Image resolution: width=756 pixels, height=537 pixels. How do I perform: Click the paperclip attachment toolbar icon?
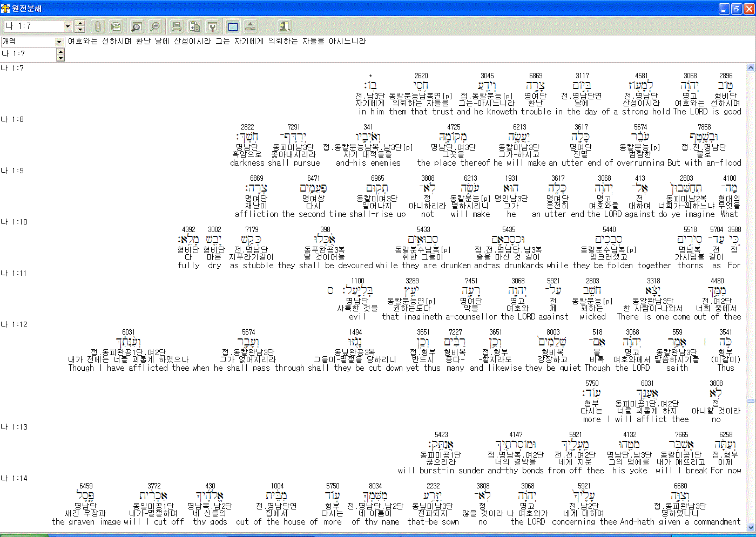click(97, 26)
